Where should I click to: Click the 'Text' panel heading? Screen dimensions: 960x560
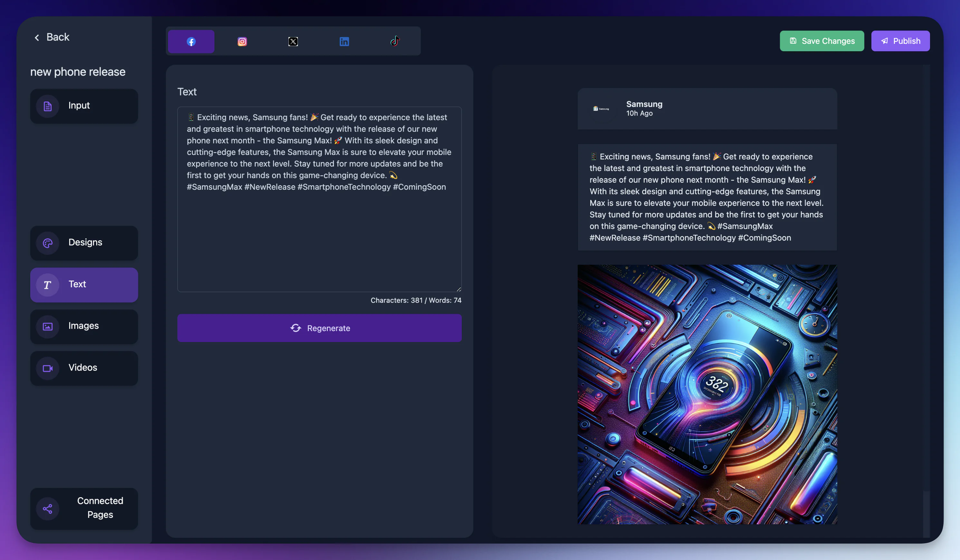click(x=187, y=92)
